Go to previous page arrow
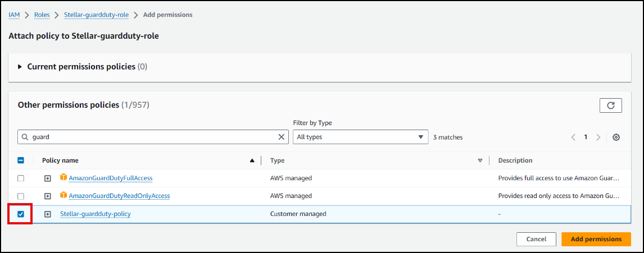The width and height of the screenshot is (644, 253). (573, 137)
